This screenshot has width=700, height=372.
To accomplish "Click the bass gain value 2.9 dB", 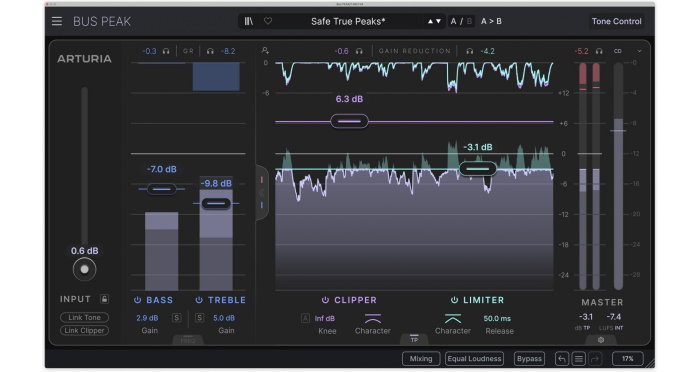I will click(x=147, y=318).
